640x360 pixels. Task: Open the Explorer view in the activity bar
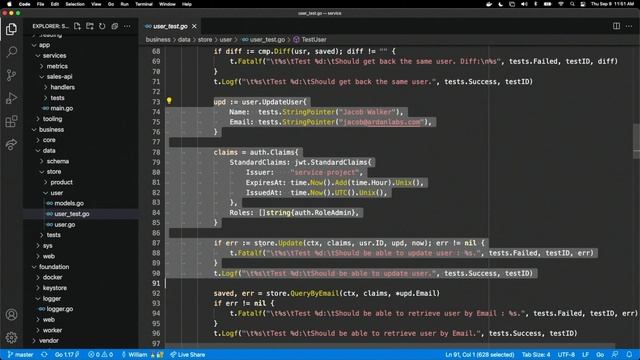point(11,29)
